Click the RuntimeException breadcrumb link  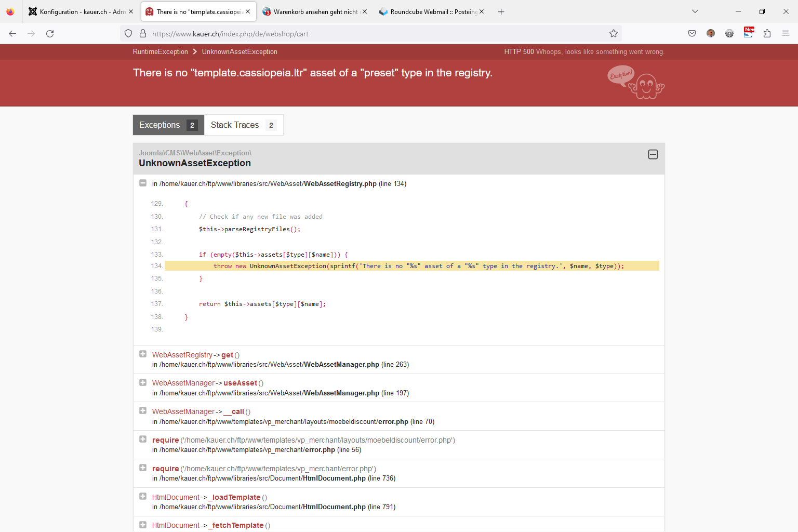click(160, 52)
